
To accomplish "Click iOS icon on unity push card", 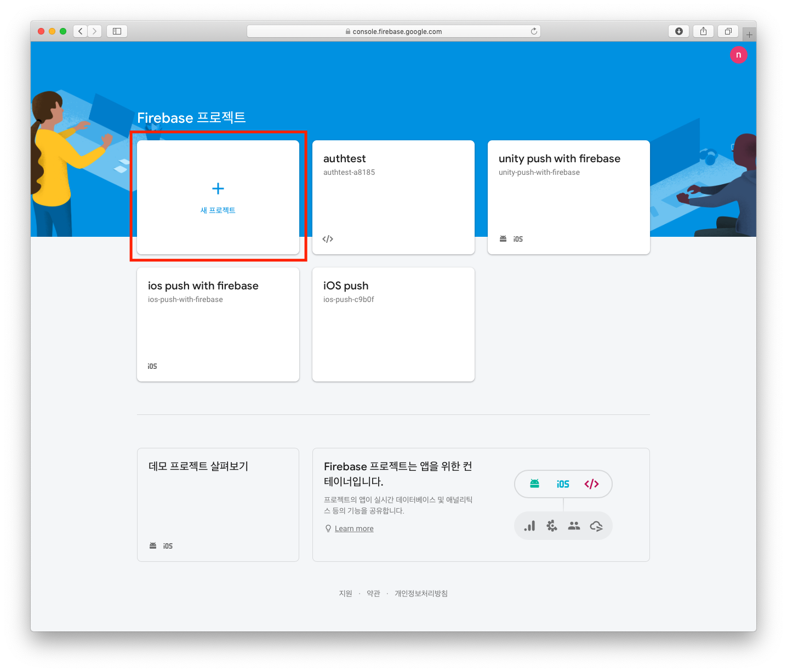I will (518, 239).
